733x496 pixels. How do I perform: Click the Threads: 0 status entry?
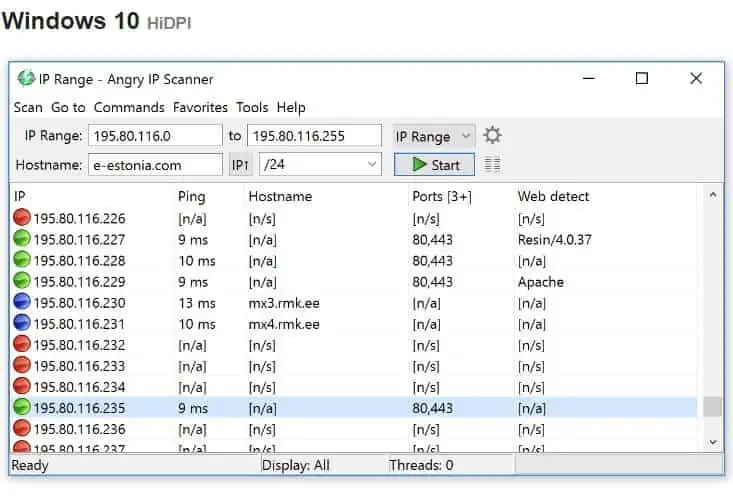coord(421,465)
